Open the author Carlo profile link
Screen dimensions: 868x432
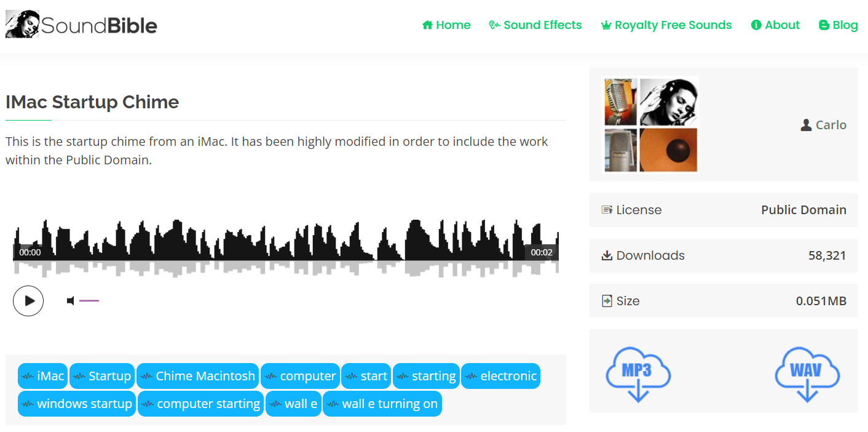(831, 125)
